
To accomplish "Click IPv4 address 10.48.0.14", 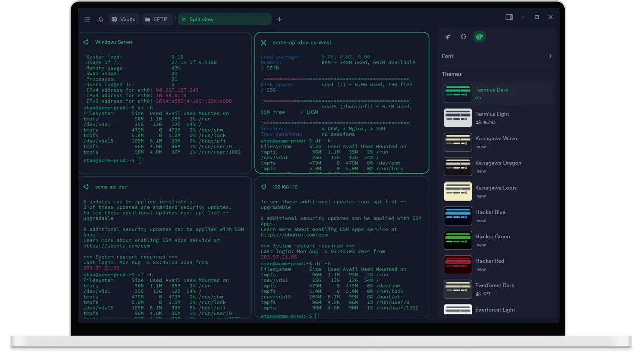I will (x=171, y=96).
